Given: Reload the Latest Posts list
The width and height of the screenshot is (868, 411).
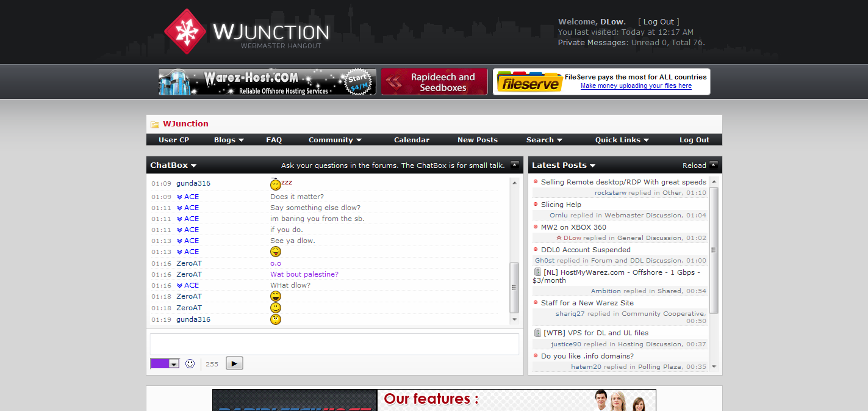Looking at the screenshot, I should pos(694,165).
